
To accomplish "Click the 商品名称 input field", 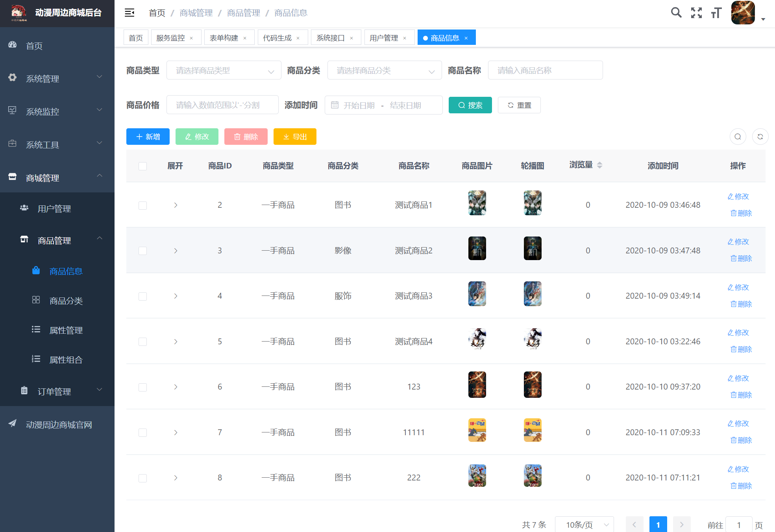I will [x=545, y=70].
